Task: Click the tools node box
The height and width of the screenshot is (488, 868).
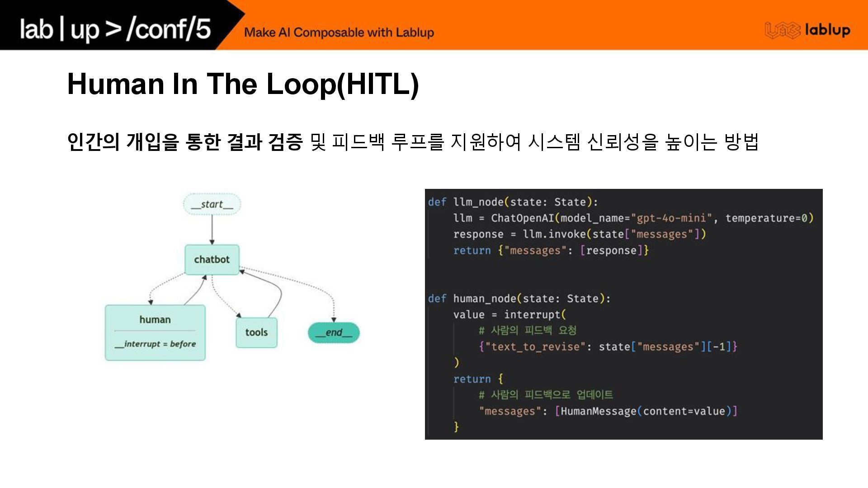Action: click(x=256, y=333)
